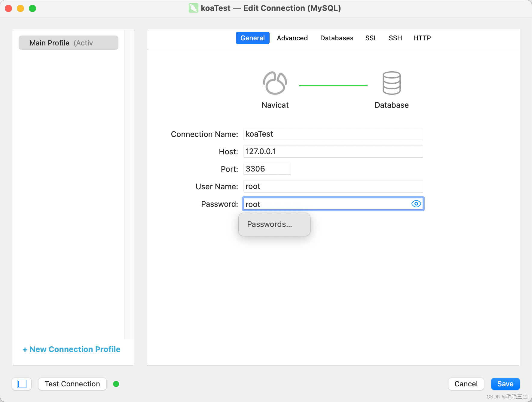Viewport: 532px width, 402px height.
Task: Click the window title koaTest Edit Connection
Action: tap(271, 8)
